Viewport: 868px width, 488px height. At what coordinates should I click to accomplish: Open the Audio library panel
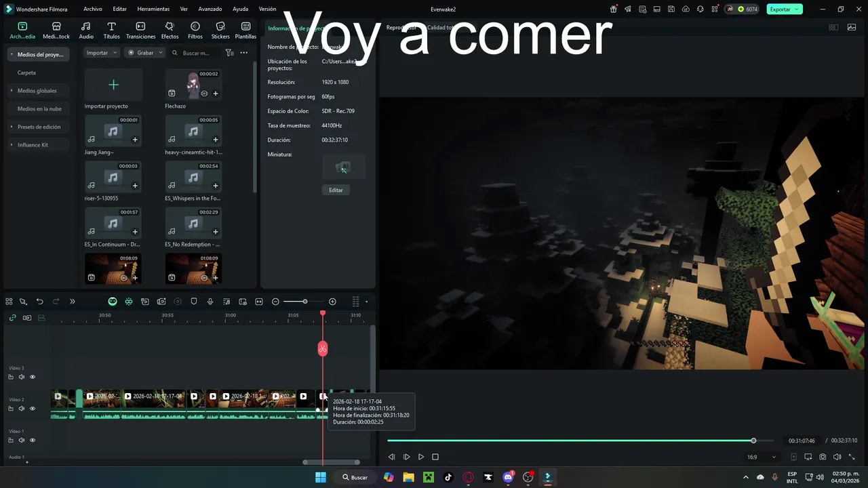coord(86,30)
